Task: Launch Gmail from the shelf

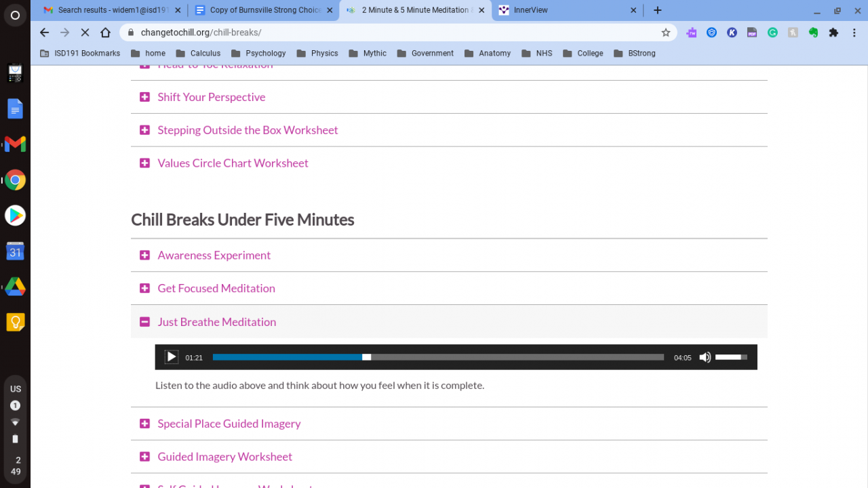Action: tap(15, 144)
